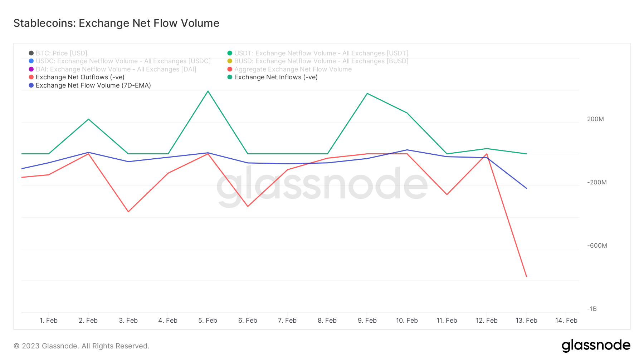
Task: Click the -600M y-axis label
Action: click(x=597, y=246)
